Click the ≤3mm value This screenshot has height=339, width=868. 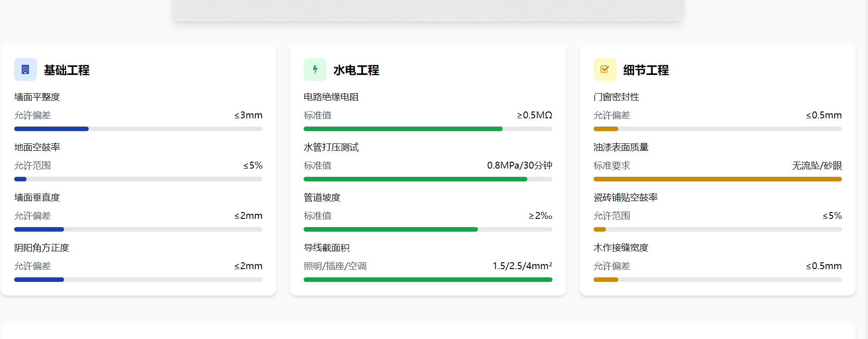click(x=248, y=115)
